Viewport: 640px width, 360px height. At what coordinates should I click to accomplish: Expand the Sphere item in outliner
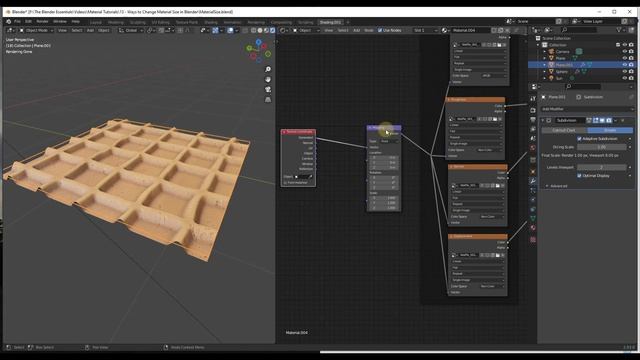click(x=544, y=71)
